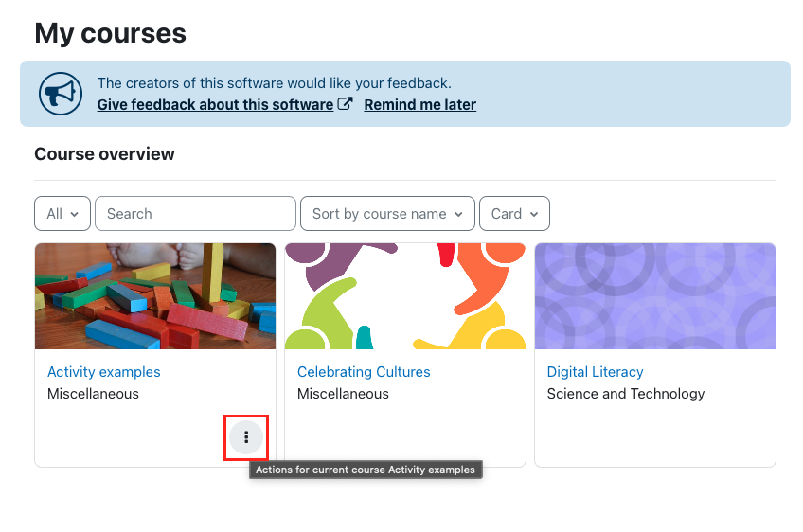Click the purple Digital Literacy course image

pos(655,296)
